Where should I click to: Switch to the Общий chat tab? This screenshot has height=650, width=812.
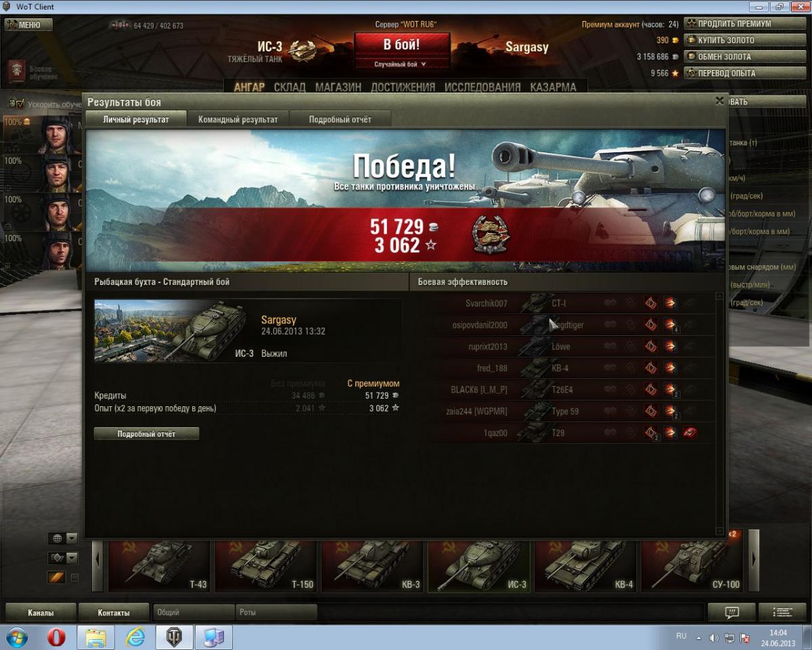point(194,612)
